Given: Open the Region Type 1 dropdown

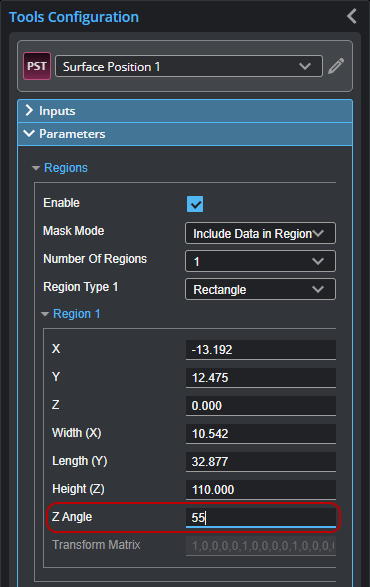Looking at the screenshot, I should click(260, 289).
